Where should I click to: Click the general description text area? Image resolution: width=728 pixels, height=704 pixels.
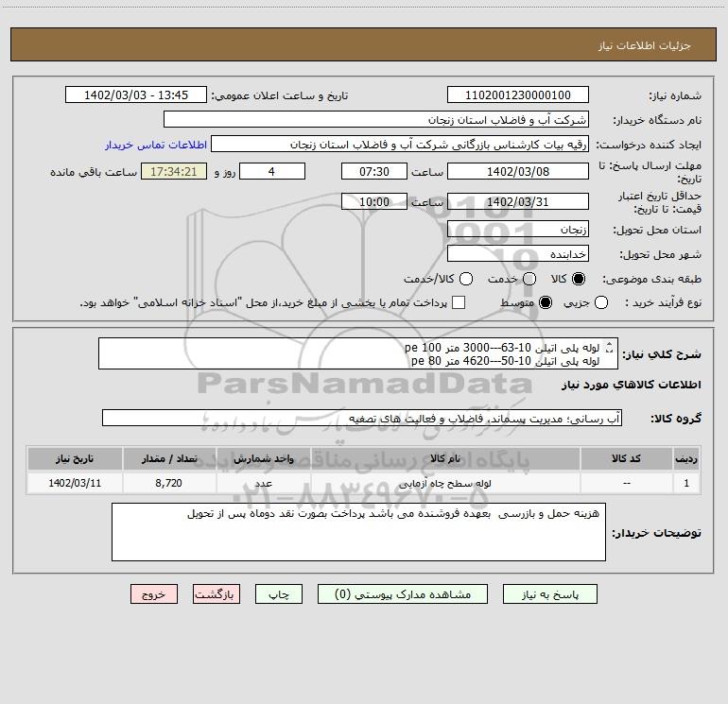click(358, 353)
